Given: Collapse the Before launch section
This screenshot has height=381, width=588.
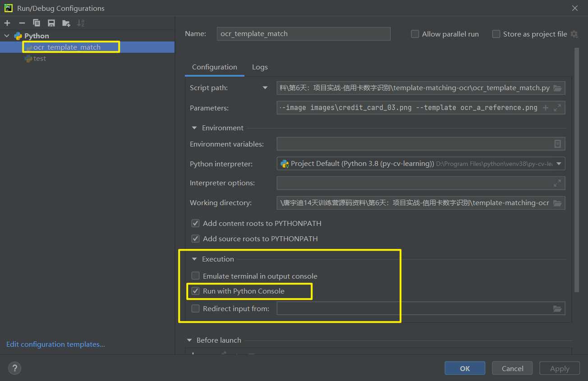Looking at the screenshot, I should [189, 340].
